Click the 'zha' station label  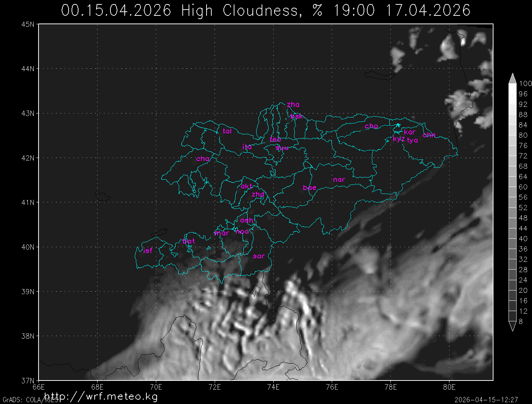pyautogui.click(x=293, y=105)
